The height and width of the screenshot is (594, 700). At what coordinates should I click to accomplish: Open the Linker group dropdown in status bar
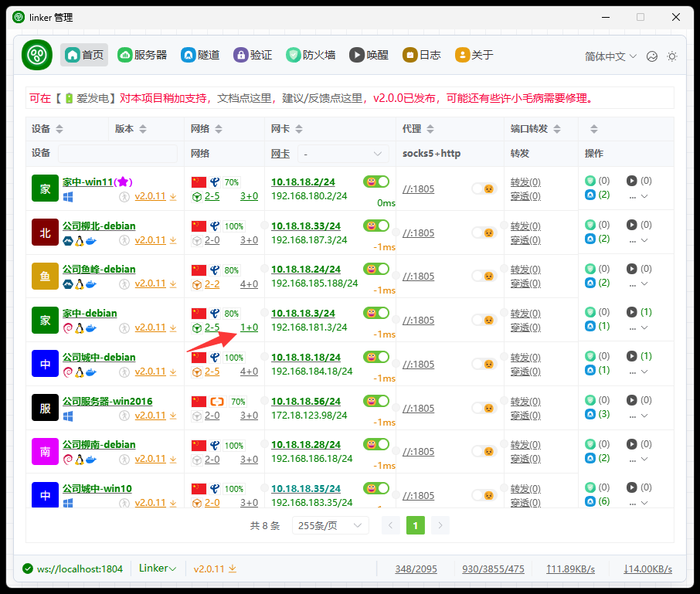pyautogui.click(x=157, y=568)
